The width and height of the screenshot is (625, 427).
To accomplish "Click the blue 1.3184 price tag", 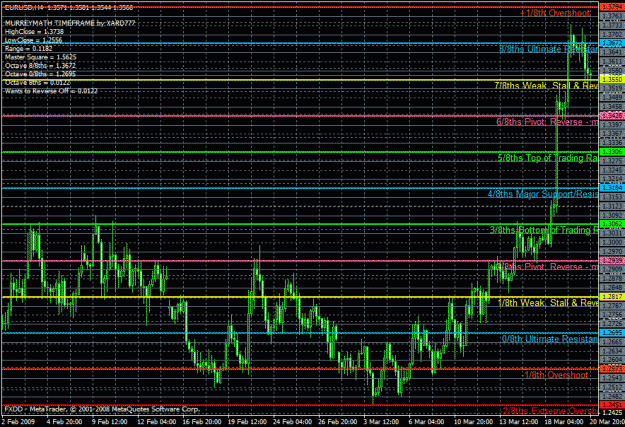I will click(612, 188).
